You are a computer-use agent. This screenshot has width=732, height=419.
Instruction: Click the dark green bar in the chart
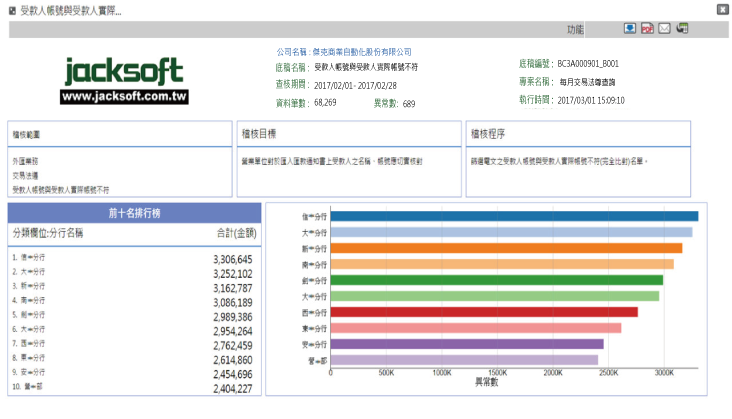496,280
